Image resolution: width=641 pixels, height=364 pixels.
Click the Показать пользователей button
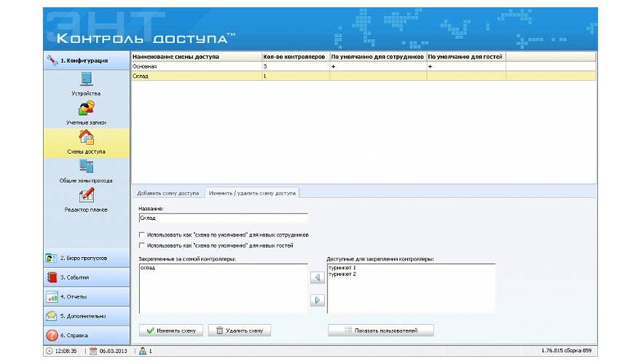coord(381,331)
